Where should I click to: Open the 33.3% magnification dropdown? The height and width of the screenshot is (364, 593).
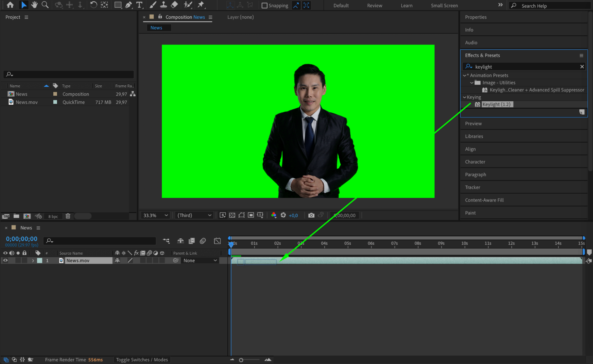[x=156, y=215]
